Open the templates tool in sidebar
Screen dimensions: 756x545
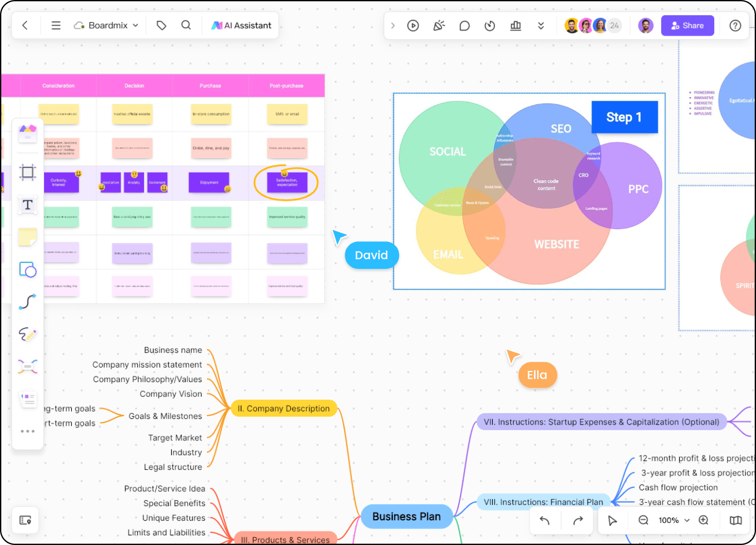click(x=28, y=134)
